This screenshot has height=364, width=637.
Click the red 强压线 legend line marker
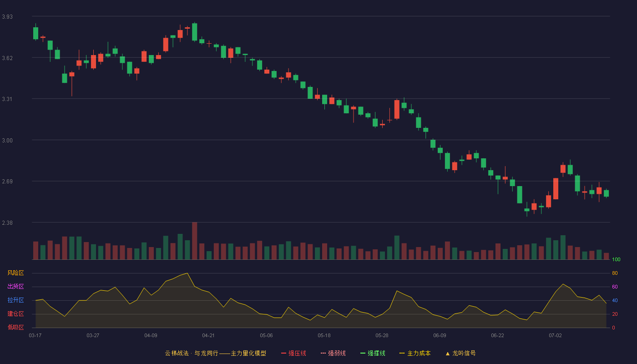(x=283, y=353)
